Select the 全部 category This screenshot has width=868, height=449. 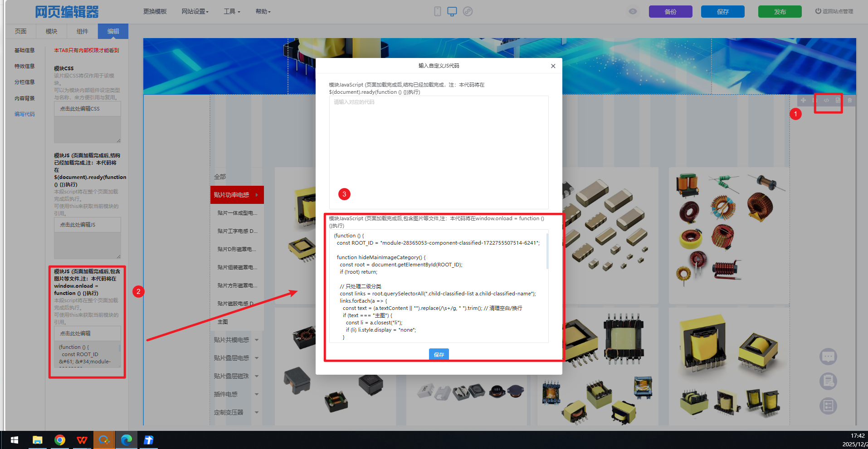220,177
